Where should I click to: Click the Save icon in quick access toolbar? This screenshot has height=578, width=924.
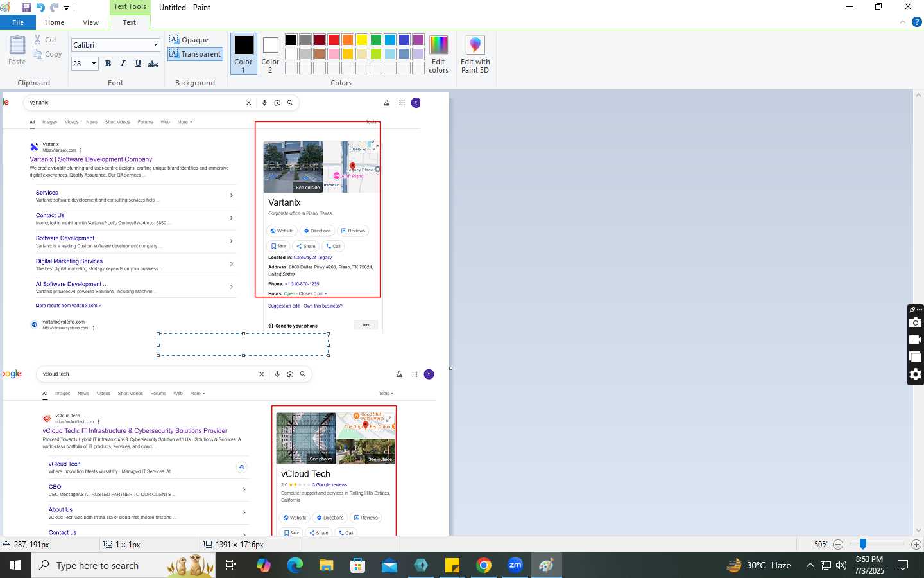click(x=26, y=8)
